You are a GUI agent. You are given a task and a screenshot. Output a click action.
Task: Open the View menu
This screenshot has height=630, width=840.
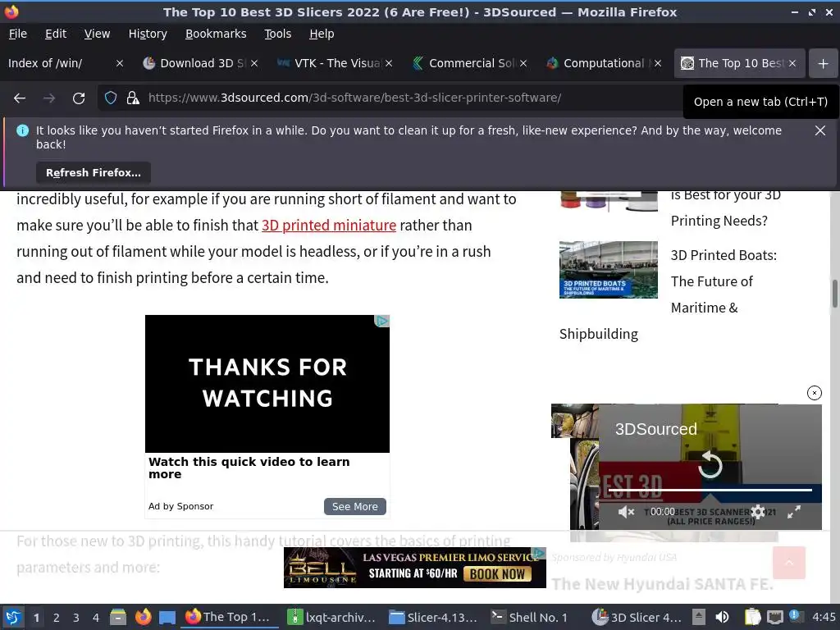pos(97,34)
